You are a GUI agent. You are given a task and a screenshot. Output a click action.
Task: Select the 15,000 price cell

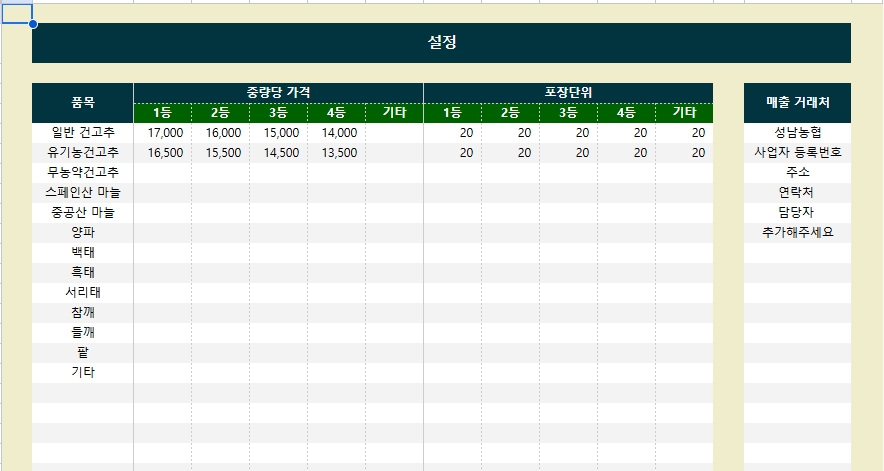point(279,133)
